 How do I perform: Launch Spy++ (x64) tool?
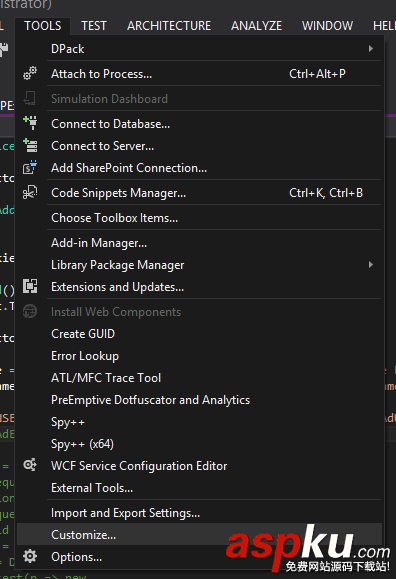[x=199, y=444]
